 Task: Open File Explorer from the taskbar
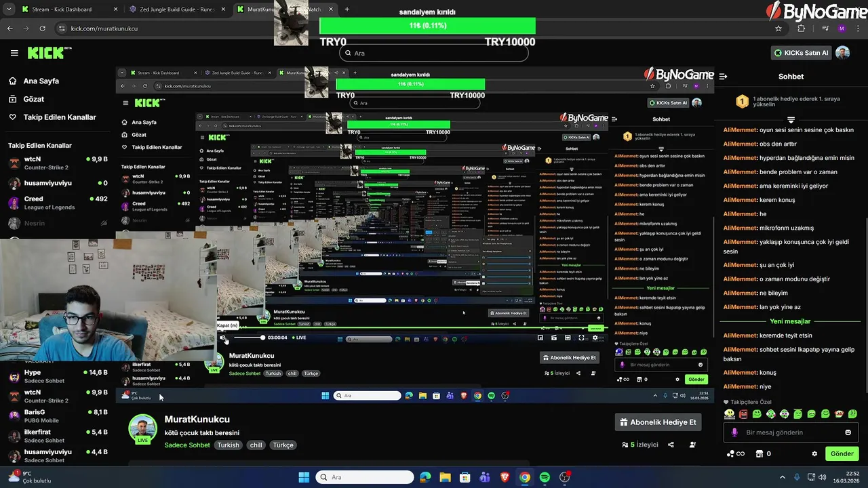445,477
